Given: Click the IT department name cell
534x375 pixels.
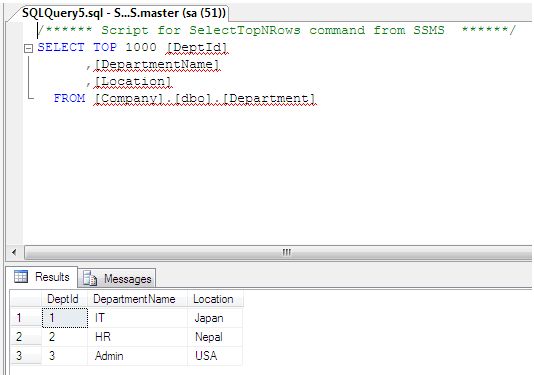Looking at the screenshot, I should [x=138, y=317].
